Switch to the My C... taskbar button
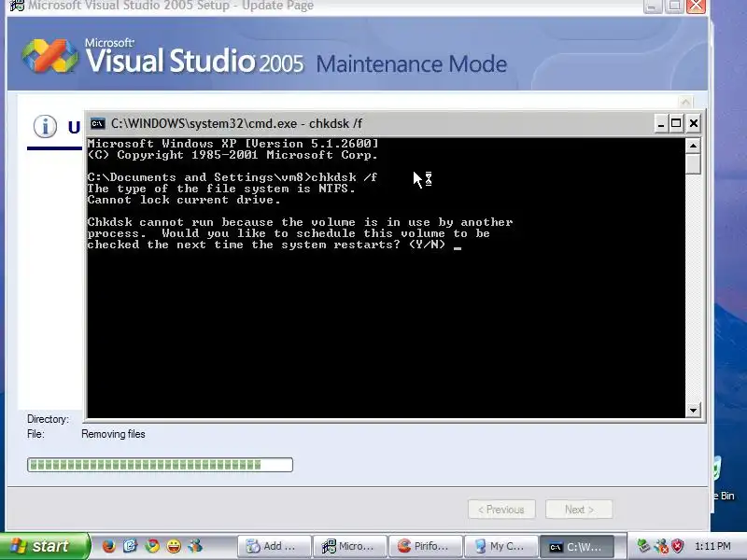 pos(500,546)
